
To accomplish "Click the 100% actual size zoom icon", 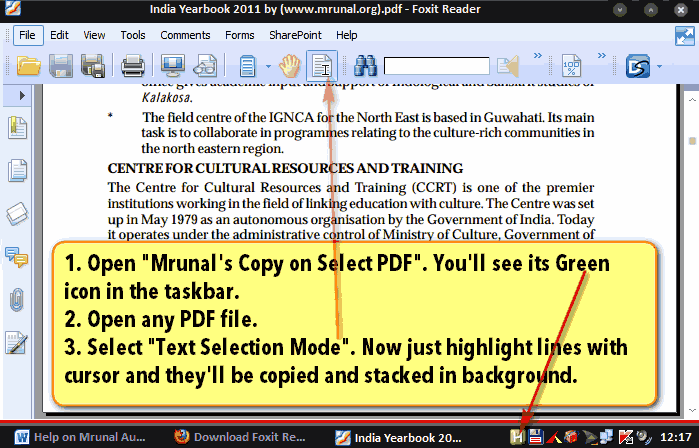I will 571,66.
